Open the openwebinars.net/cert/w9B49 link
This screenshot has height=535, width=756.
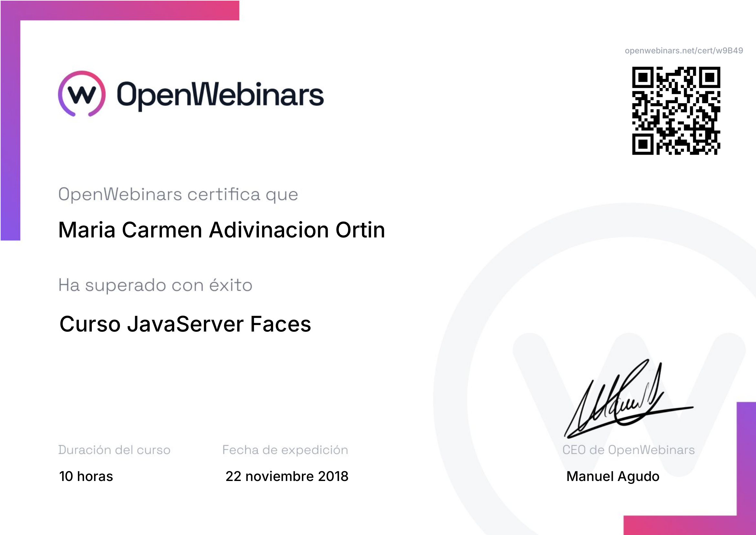[x=684, y=50]
